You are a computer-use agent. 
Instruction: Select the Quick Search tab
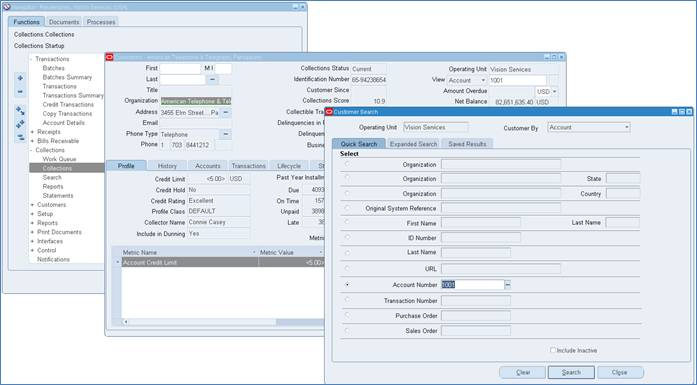(359, 144)
